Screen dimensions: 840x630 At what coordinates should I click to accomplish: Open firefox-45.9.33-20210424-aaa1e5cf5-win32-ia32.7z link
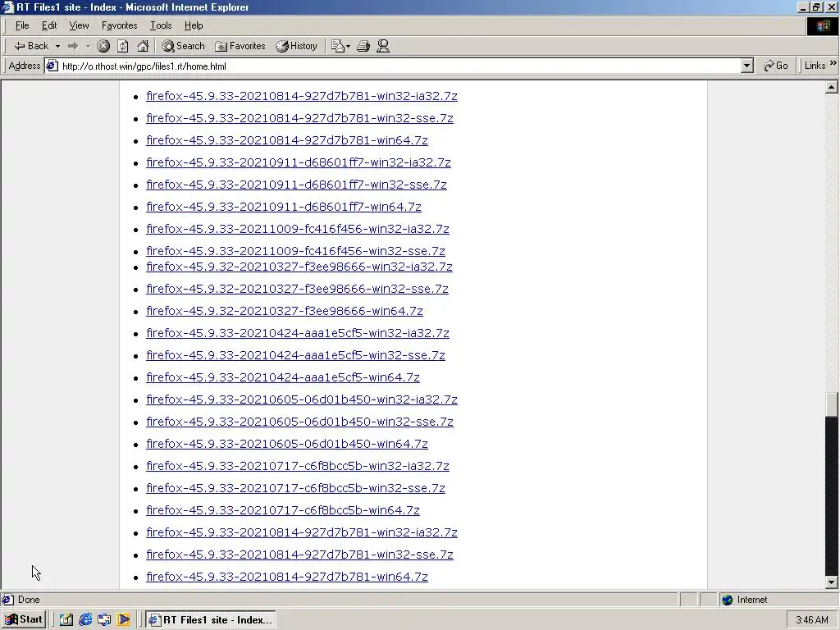pyautogui.click(x=298, y=333)
